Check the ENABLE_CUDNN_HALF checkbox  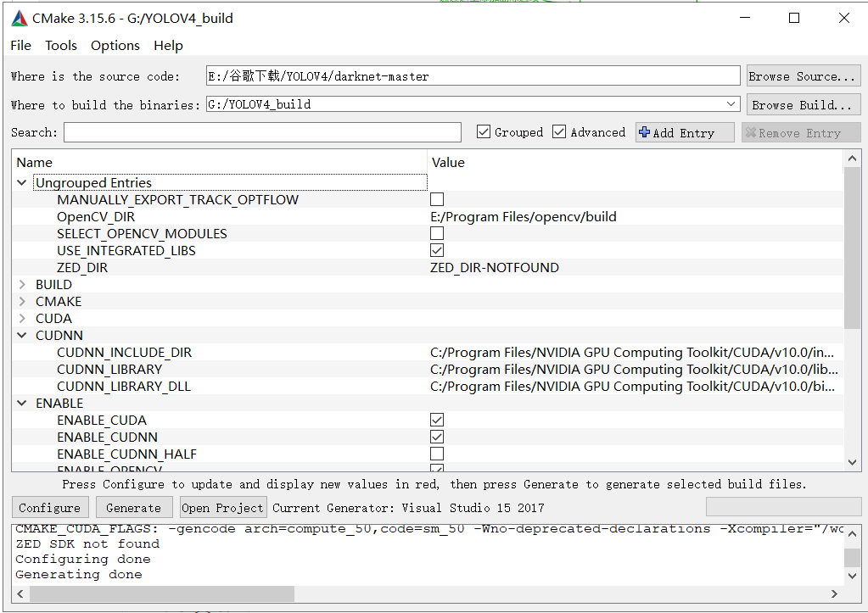(437, 454)
